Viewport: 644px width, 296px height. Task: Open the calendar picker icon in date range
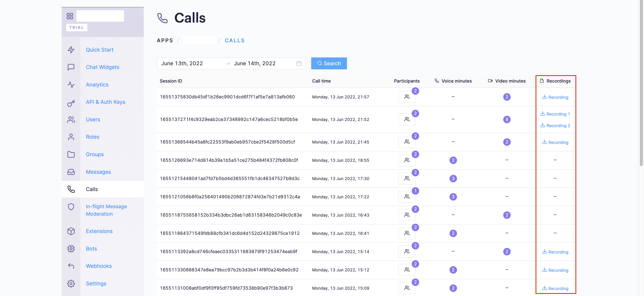pos(299,64)
